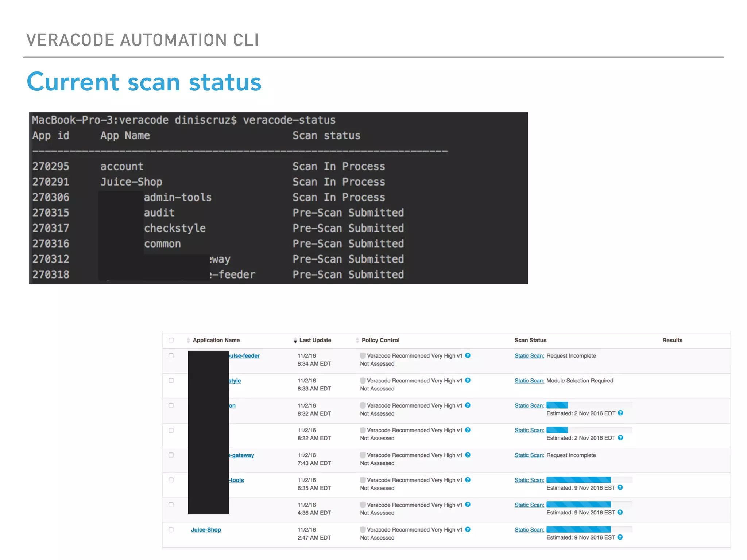
Task: Open policy help icon in Juice-Shop row
Action: tap(468, 529)
